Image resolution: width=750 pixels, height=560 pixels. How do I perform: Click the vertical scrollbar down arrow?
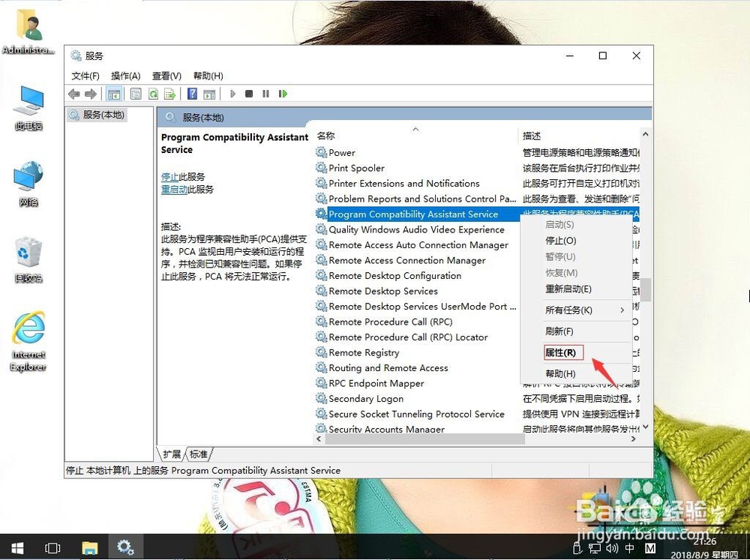(x=645, y=427)
